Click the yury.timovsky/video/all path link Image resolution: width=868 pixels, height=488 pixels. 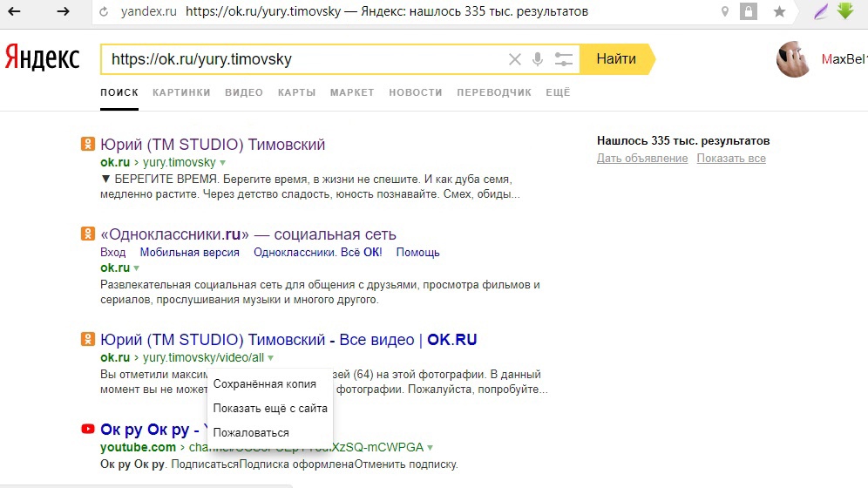(x=203, y=357)
